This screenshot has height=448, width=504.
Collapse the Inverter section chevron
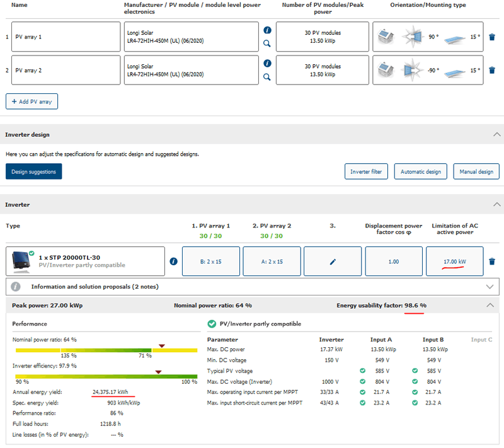tap(496, 205)
